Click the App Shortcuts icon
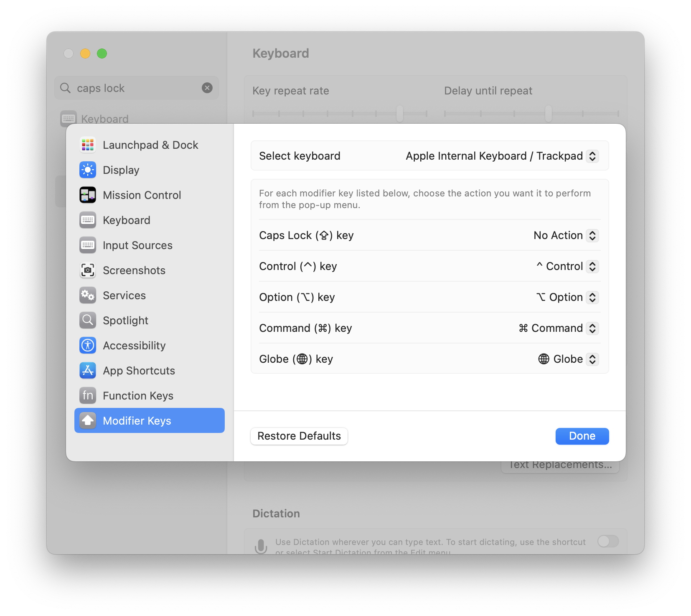 (88, 371)
